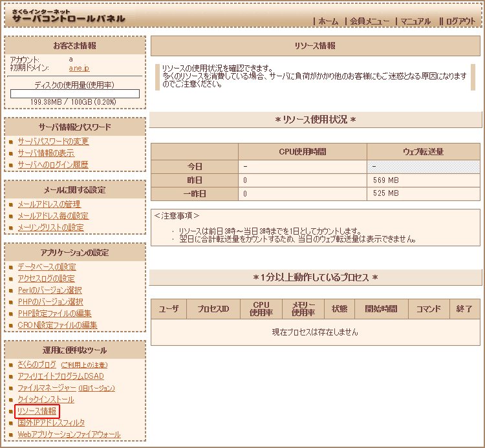Select PHPのバージョン選択 link
Screen dimensions: 485x448
click(50, 302)
